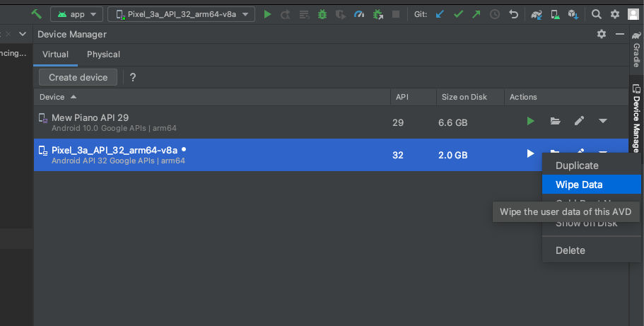Image resolution: width=644 pixels, height=326 pixels.
Task: Click Apply Changes and Restart Activity icon
Action: 286,15
